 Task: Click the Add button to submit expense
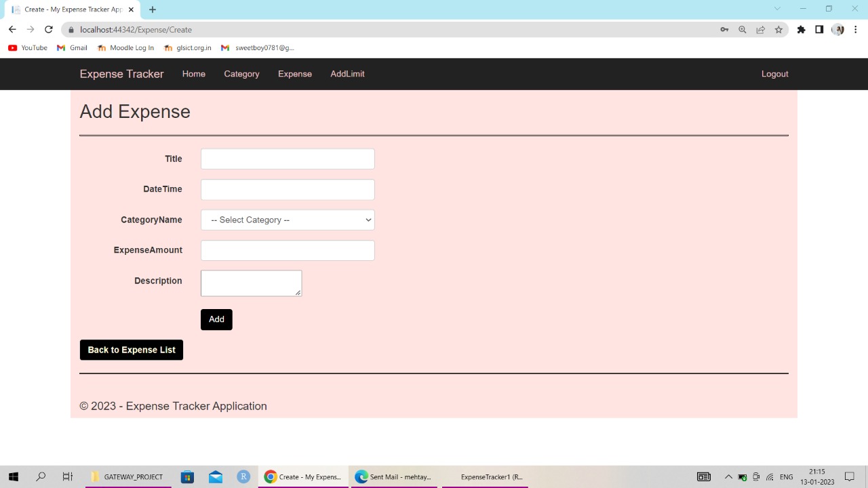pos(216,319)
